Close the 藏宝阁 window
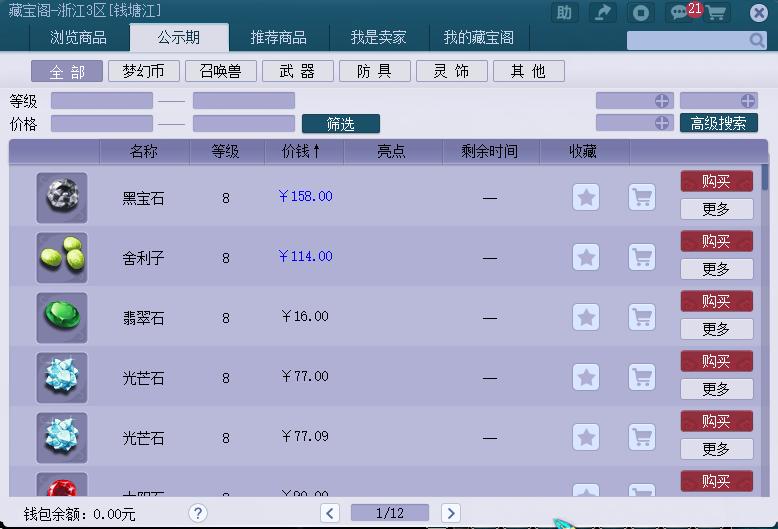This screenshot has width=778, height=529. click(759, 12)
